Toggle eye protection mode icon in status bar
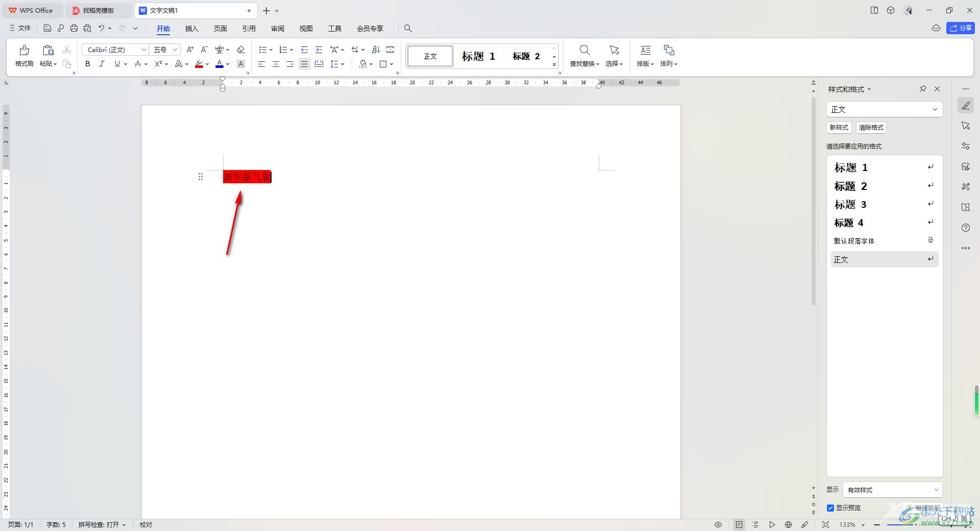This screenshot has width=980, height=531. 718,524
